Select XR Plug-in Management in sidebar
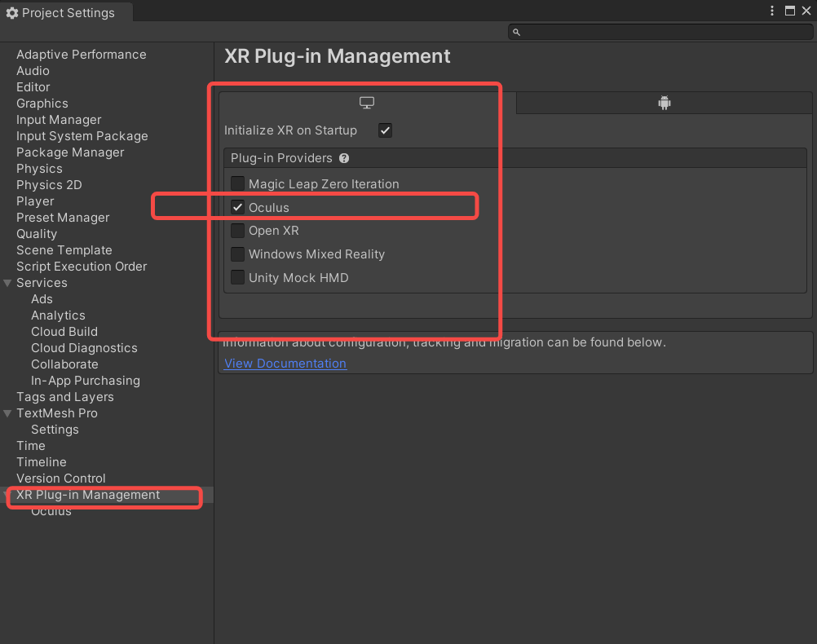 (x=88, y=495)
